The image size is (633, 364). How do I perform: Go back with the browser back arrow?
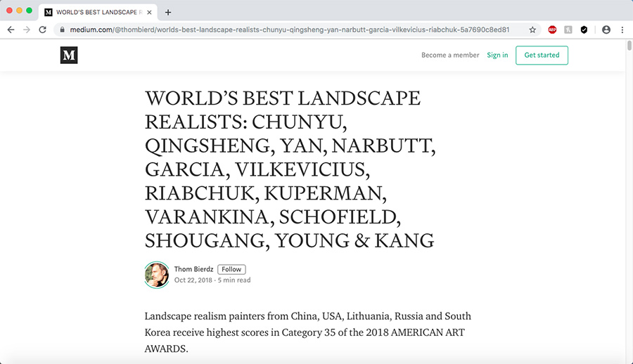click(x=11, y=30)
